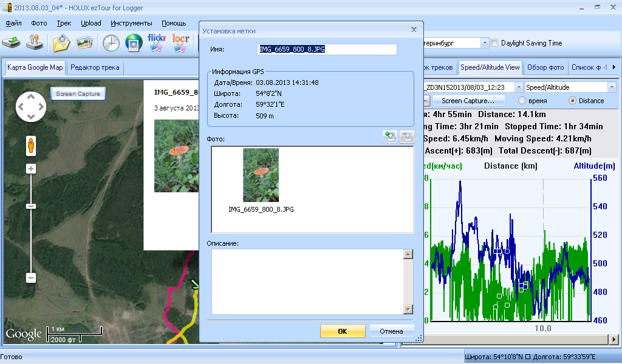Click the map zoom slider handle
The width and height of the screenshot is (622, 364).
pyautogui.click(x=30, y=206)
